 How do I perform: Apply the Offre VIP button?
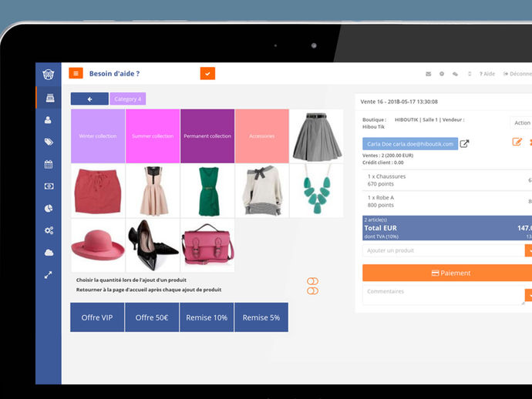pos(97,317)
